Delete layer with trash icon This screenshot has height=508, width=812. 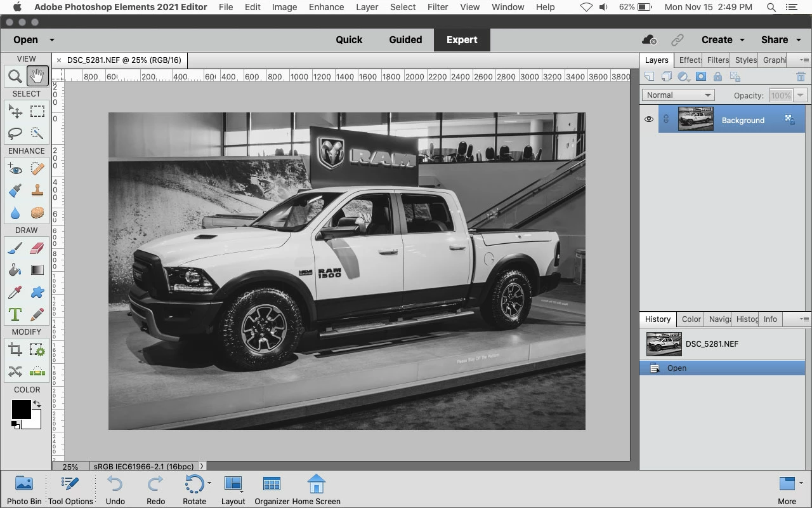801,77
